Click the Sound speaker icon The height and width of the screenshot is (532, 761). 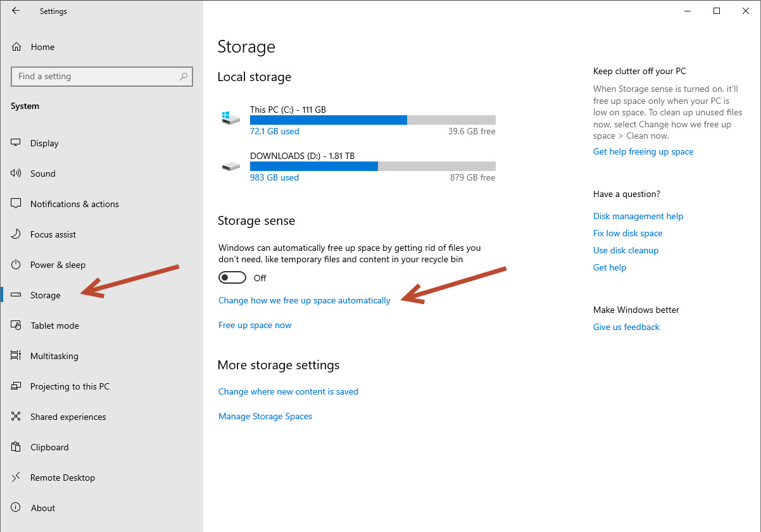coord(16,174)
